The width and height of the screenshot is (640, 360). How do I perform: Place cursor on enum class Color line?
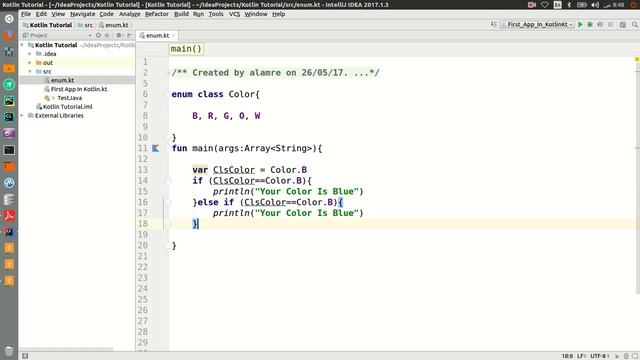[216, 94]
